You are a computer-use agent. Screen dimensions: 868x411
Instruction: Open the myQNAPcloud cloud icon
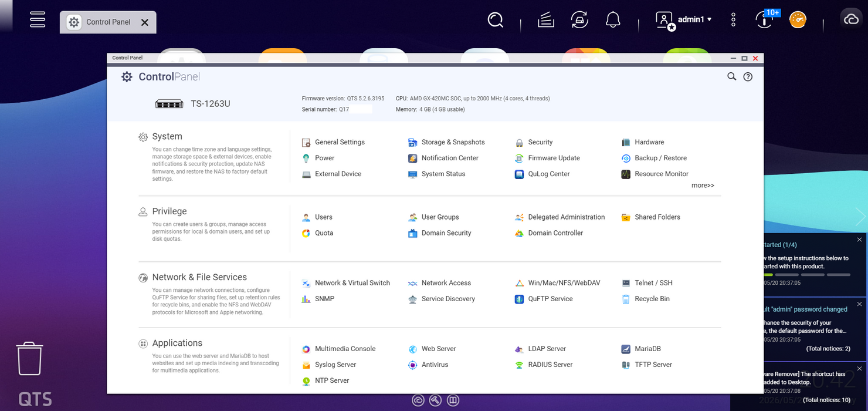(851, 19)
